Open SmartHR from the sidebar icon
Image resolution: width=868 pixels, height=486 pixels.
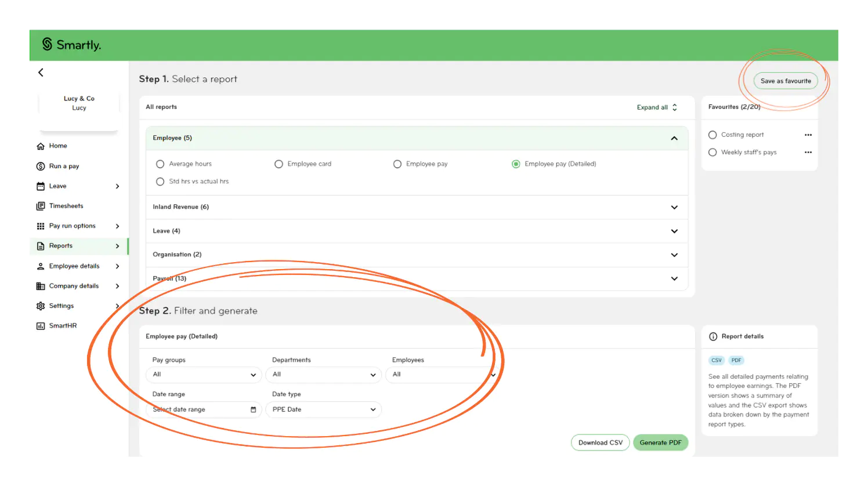pos(40,325)
